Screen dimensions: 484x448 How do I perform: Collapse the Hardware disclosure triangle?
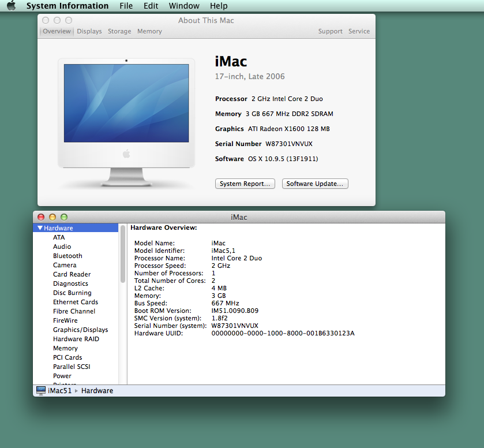(x=40, y=228)
